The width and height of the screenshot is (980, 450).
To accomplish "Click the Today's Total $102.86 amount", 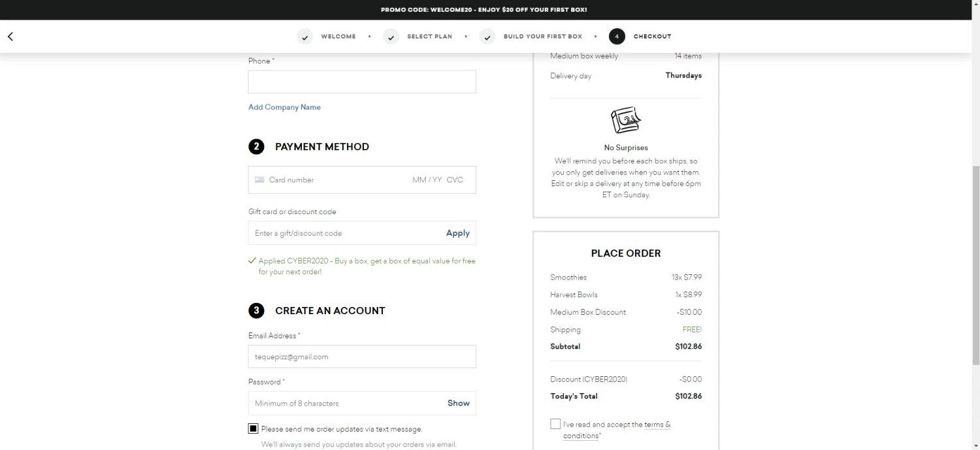I will coord(689,396).
